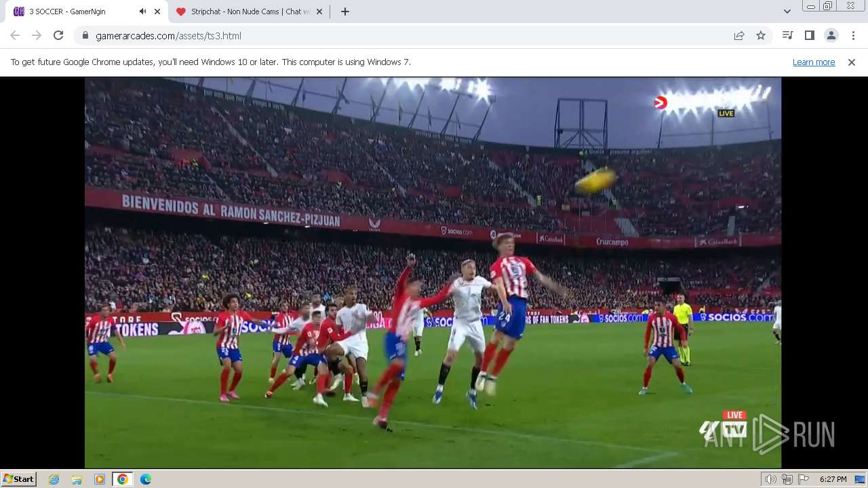
Task: Open the network status tray icon
Action: point(787,479)
